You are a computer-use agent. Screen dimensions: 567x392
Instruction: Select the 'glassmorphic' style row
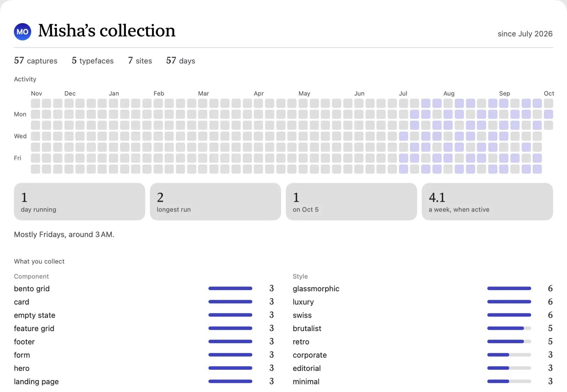point(423,289)
